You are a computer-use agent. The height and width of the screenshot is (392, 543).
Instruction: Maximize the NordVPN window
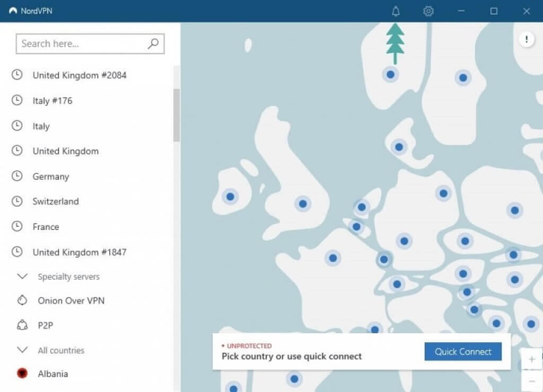click(494, 11)
